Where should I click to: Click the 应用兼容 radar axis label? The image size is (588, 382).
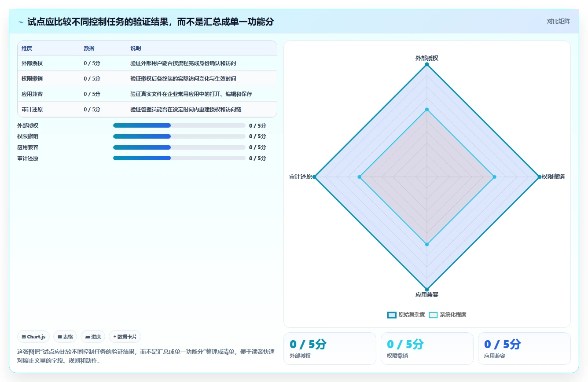click(x=427, y=295)
